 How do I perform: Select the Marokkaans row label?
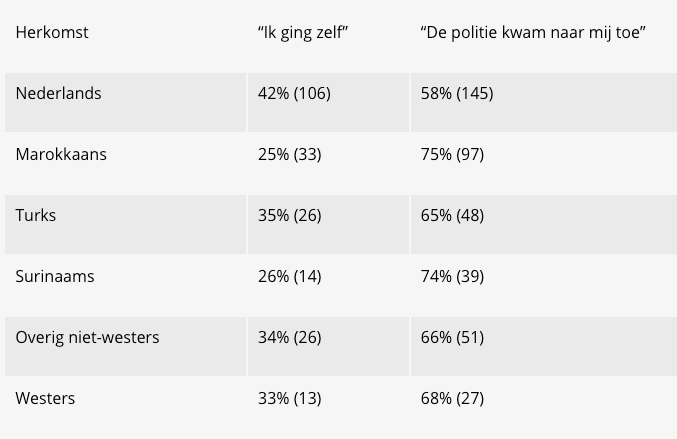(61, 154)
